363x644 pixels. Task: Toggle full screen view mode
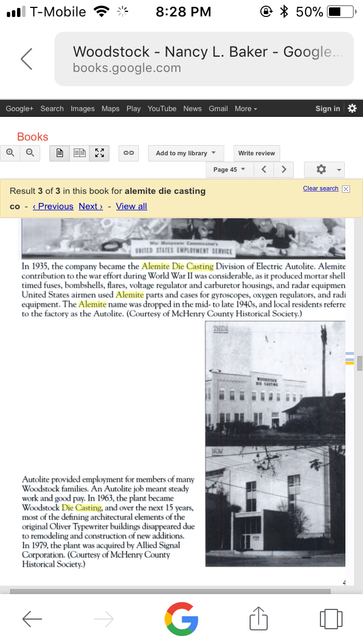pyautogui.click(x=99, y=153)
